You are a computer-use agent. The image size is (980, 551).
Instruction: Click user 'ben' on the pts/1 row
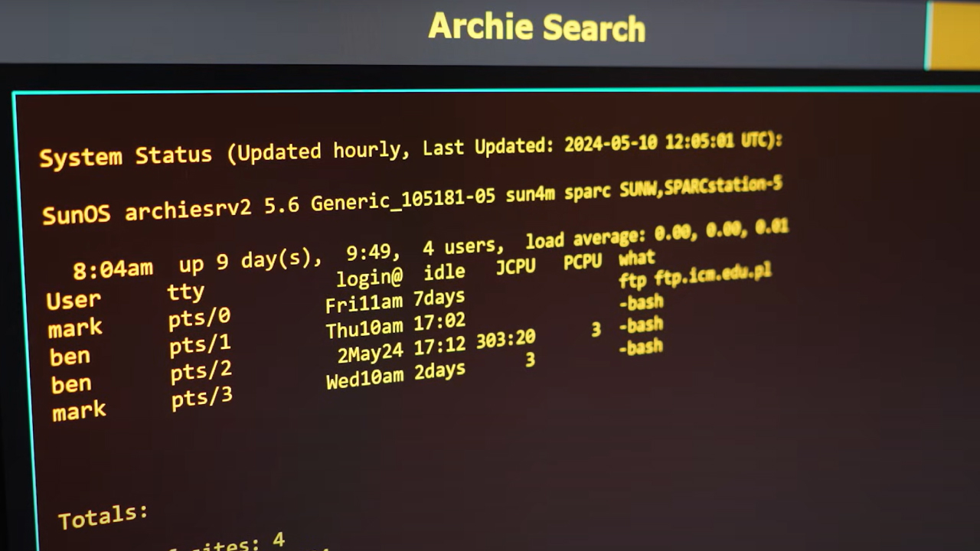tap(70, 357)
